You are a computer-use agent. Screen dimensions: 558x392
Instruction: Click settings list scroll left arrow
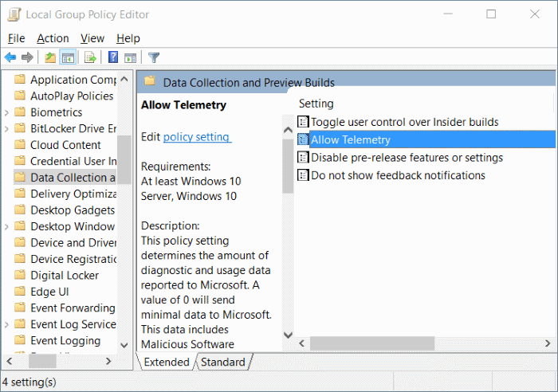click(302, 343)
